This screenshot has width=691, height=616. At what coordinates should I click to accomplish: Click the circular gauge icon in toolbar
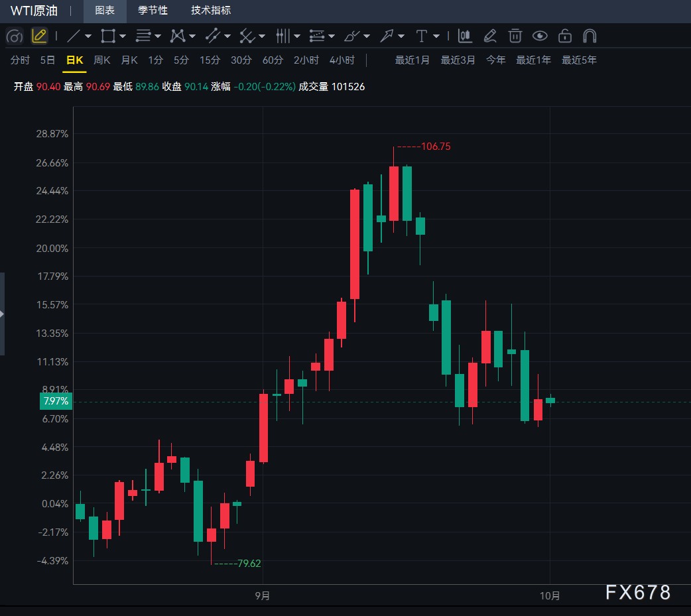(15, 36)
